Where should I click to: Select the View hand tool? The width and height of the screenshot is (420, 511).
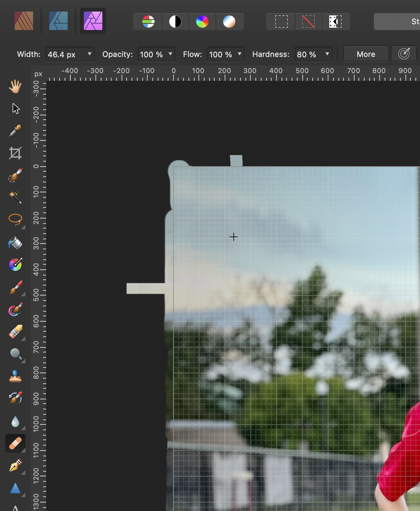(x=15, y=87)
